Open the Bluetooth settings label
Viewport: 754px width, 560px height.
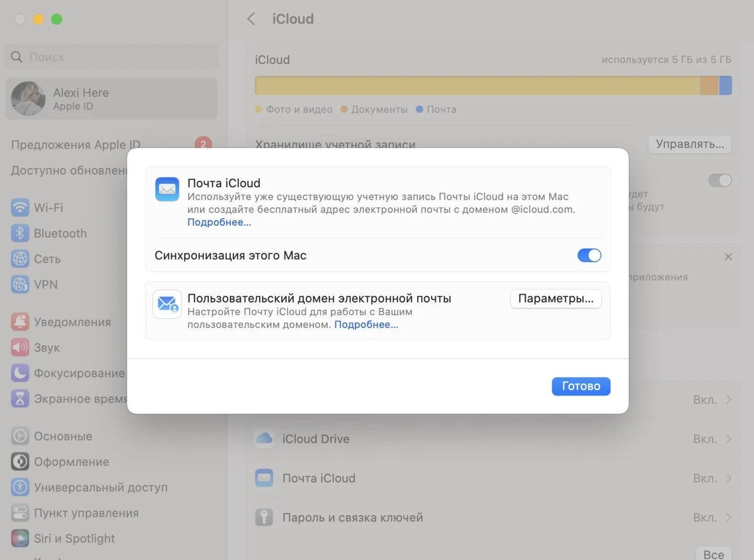click(60, 233)
